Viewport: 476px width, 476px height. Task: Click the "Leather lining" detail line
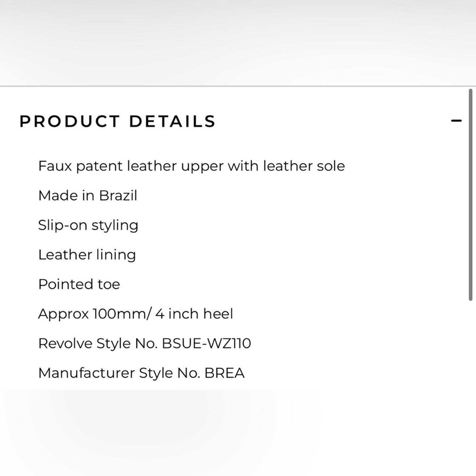pyautogui.click(x=87, y=255)
